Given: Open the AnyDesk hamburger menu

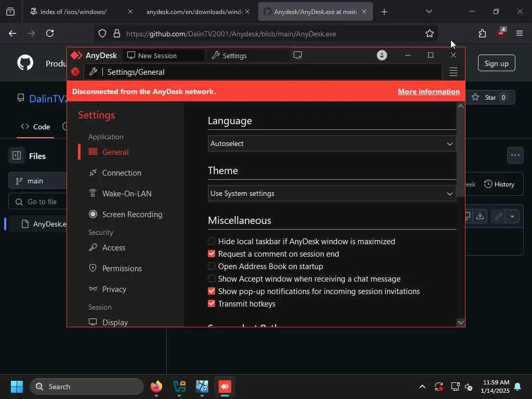Looking at the screenshot, I should (453, 72).
